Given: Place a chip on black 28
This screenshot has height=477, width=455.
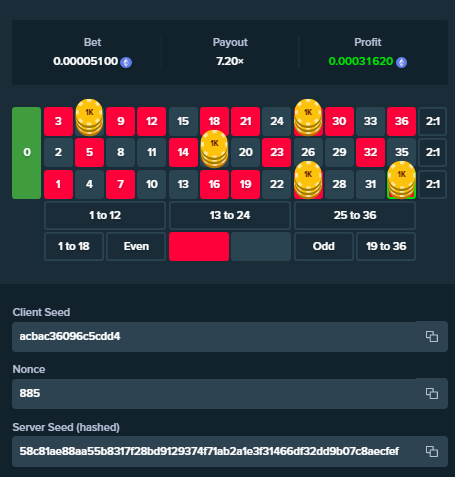Looking at the screenshot, I should click(339, 184).
